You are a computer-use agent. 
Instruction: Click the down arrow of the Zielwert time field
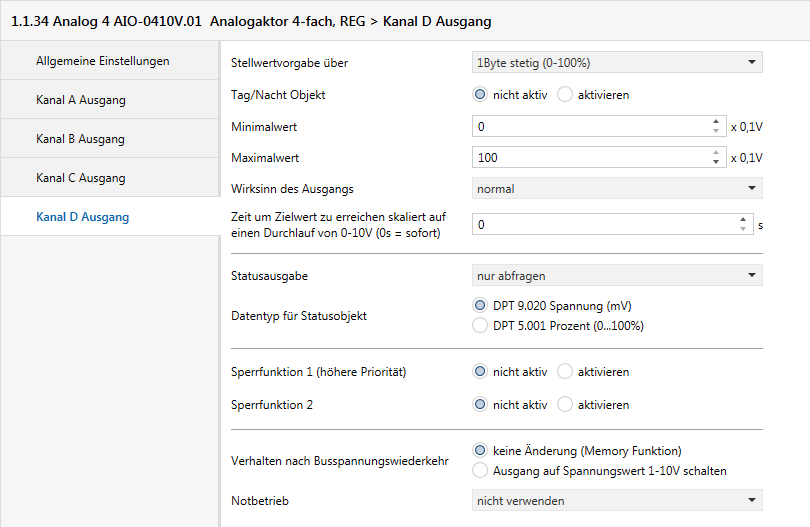click(x=743, y=230)
